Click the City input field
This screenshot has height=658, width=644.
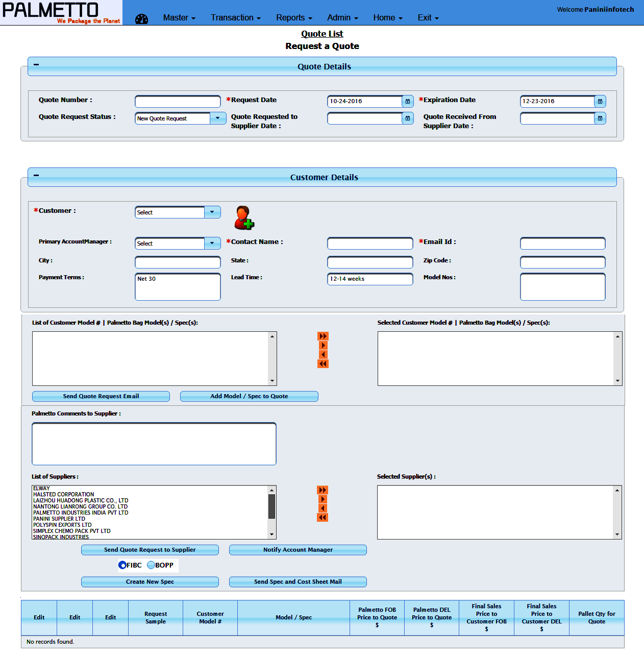178,262
